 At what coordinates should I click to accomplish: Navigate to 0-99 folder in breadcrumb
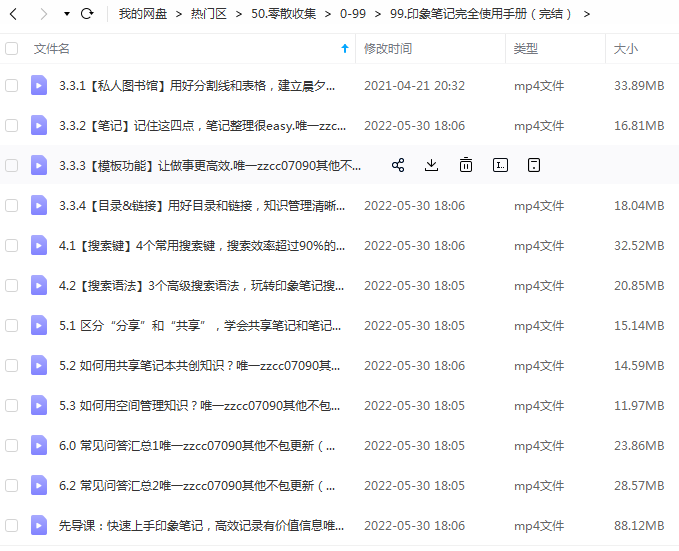click(353, 14)
